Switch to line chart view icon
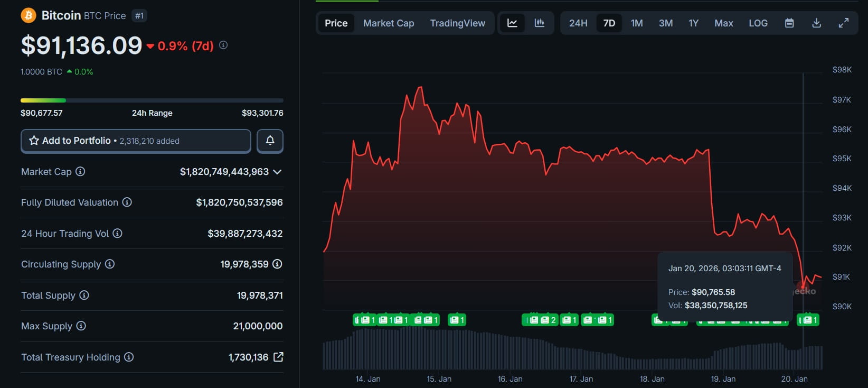This screenshot has width=868, height=388. (x=512, y=23)
